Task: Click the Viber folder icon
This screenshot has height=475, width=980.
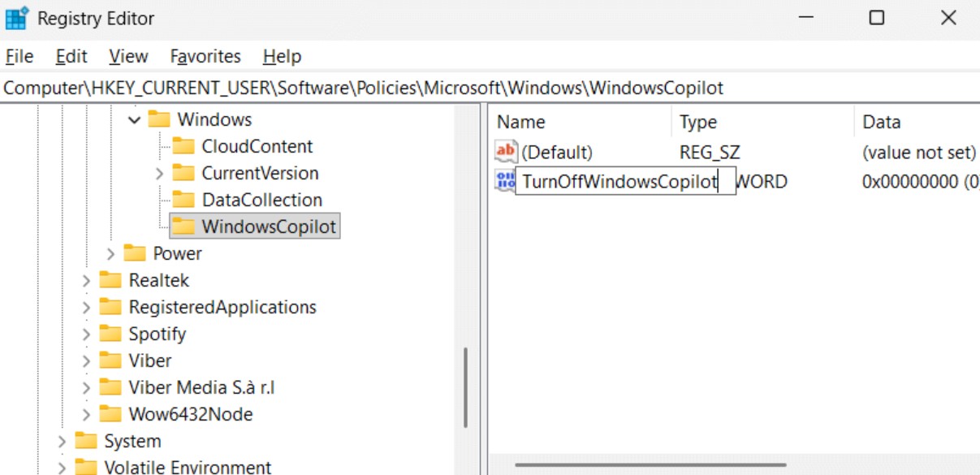Action: 110,361
